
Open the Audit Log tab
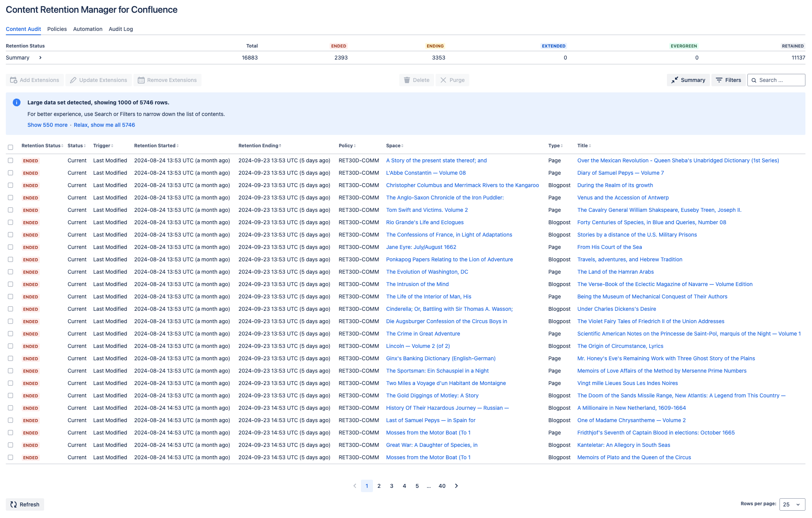121,29
